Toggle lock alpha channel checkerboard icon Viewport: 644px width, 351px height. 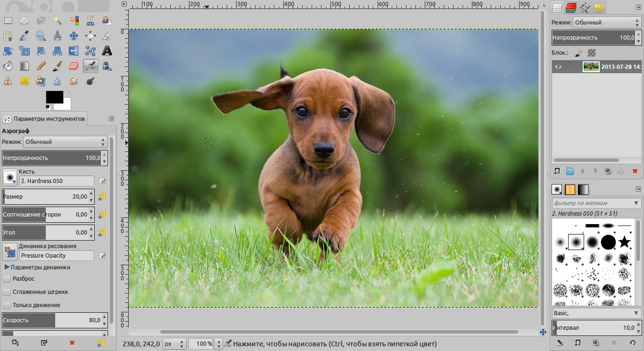pyautogui.click(x=592, y=53)
